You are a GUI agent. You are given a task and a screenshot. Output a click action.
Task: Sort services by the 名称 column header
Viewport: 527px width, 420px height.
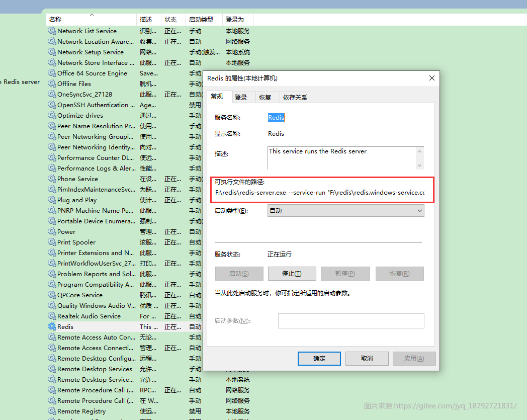click(91, 20)
